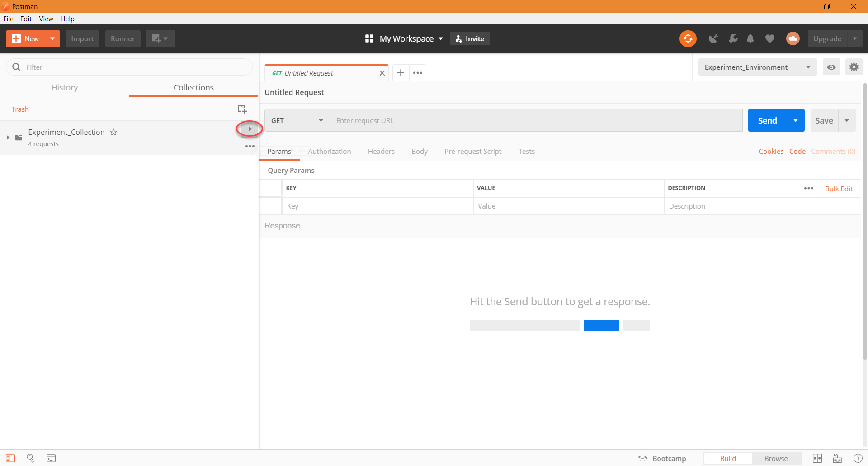Click the filter search magnifier icon
Screen dimensions: 868x466
(x=16, y=67)
